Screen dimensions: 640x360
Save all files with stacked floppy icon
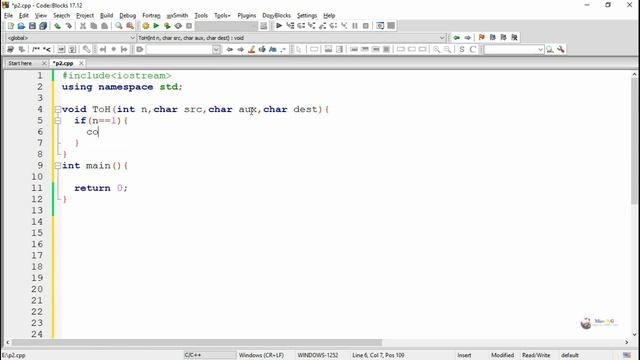43,26
